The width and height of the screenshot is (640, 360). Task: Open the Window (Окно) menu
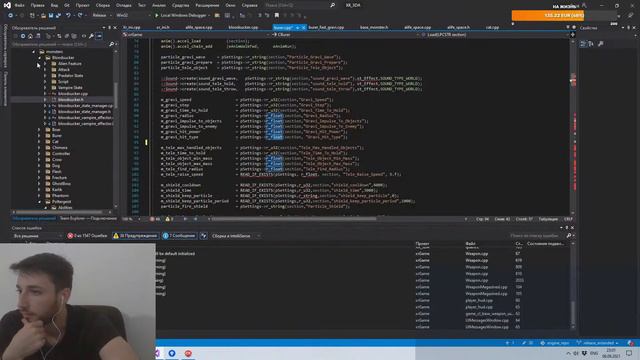tap(230, 5)
